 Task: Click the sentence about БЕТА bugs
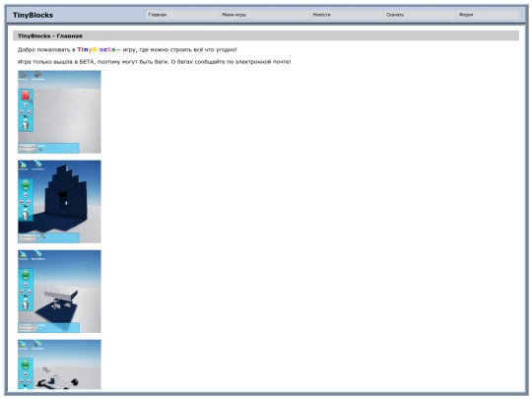point(155,62)
